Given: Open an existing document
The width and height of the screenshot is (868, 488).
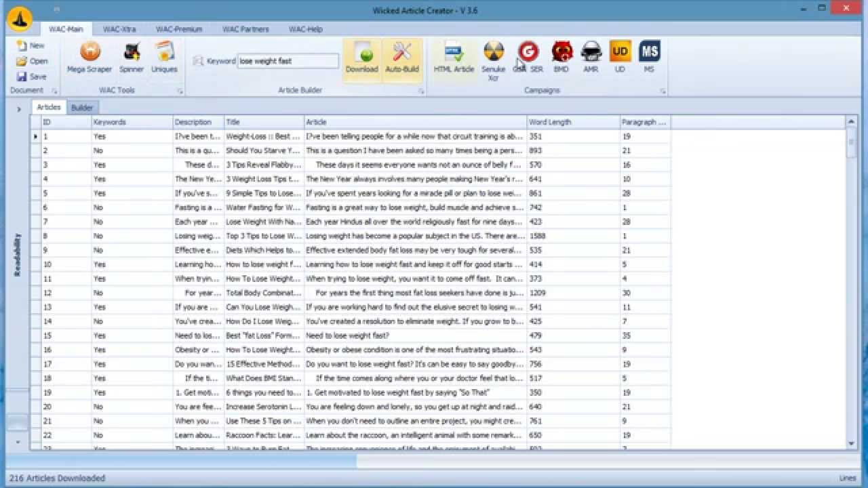Looking at the screenshot, I should click(32, 61).
